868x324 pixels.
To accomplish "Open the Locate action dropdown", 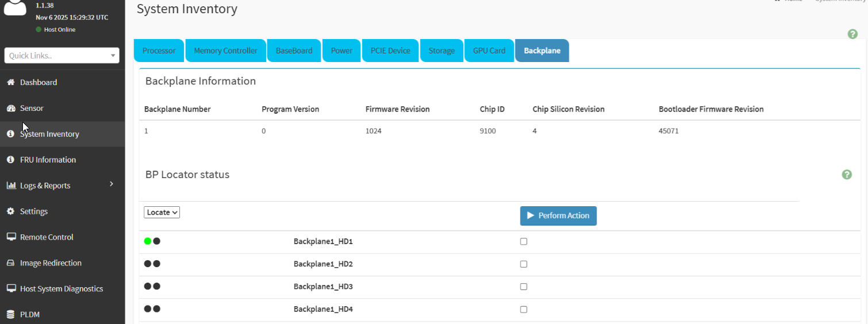I will click(x=162, y=213).
